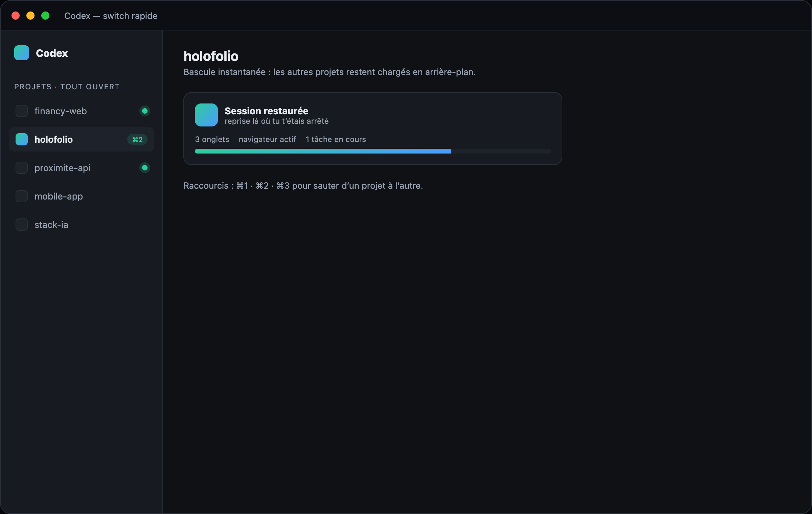Minimize the window with the yellow button
The width and height of the screenshot is (812, 514).
click(30, 16)
